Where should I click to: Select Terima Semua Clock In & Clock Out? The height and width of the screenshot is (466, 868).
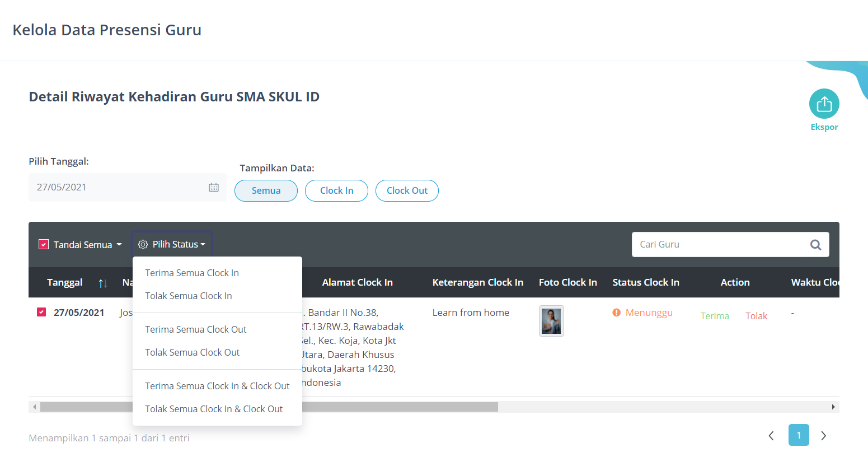click(x=217, y=386)
